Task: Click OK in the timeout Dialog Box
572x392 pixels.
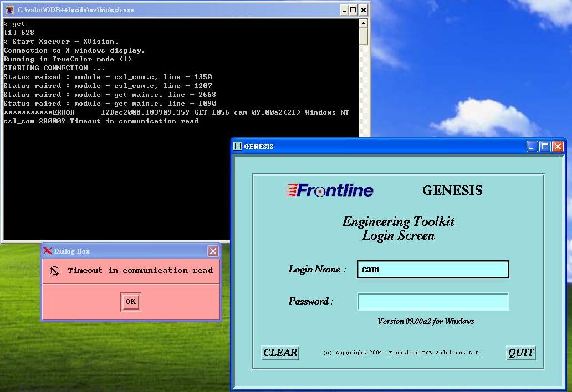Action: point(131,302)
